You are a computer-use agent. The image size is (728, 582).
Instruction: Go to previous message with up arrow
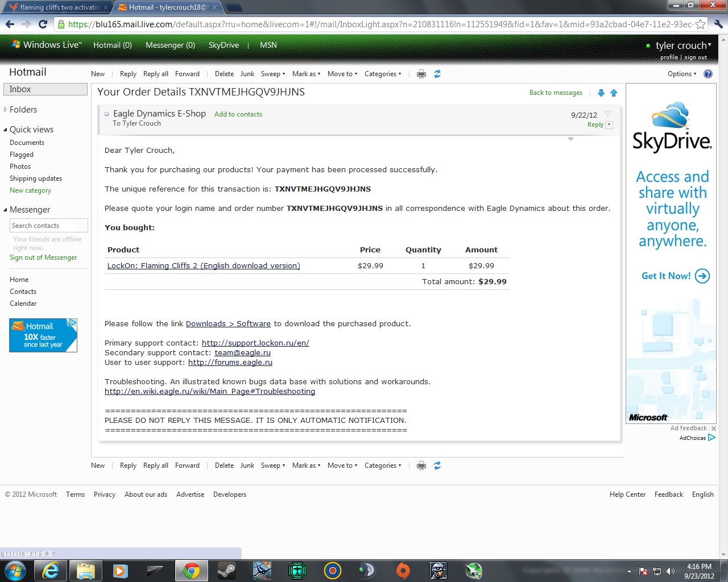614,93
